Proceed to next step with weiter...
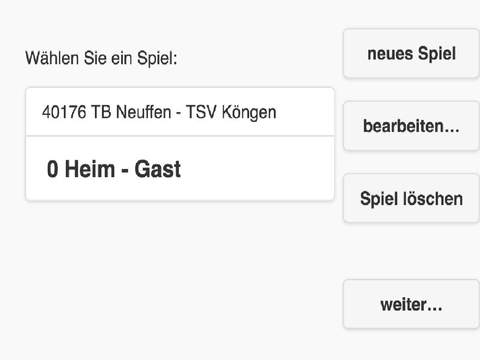 click(411, 304)
